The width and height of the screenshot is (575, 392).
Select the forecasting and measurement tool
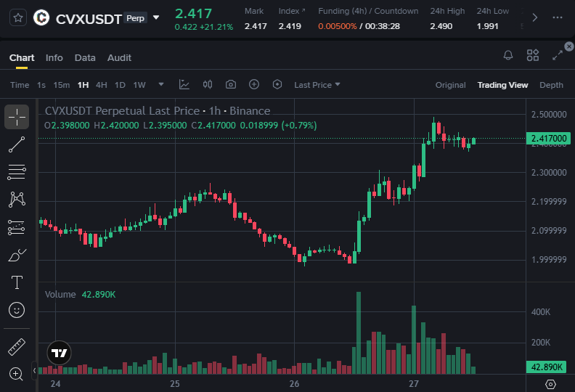coord(17,227)
